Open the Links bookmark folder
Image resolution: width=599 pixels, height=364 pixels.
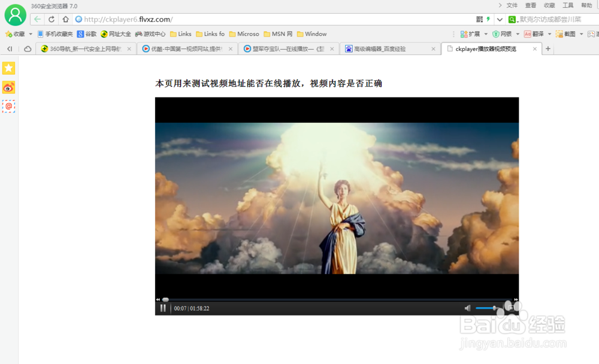tap(181, 34)
